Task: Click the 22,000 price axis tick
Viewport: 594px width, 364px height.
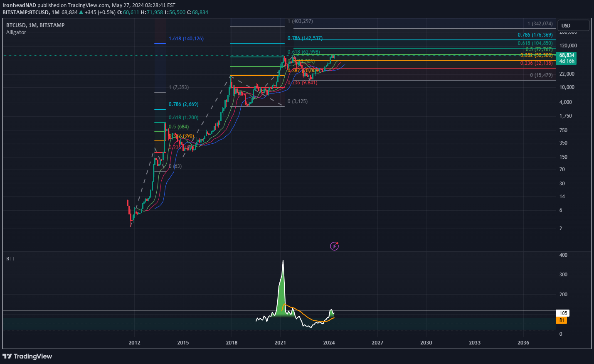Action: (x=567, y=74)
